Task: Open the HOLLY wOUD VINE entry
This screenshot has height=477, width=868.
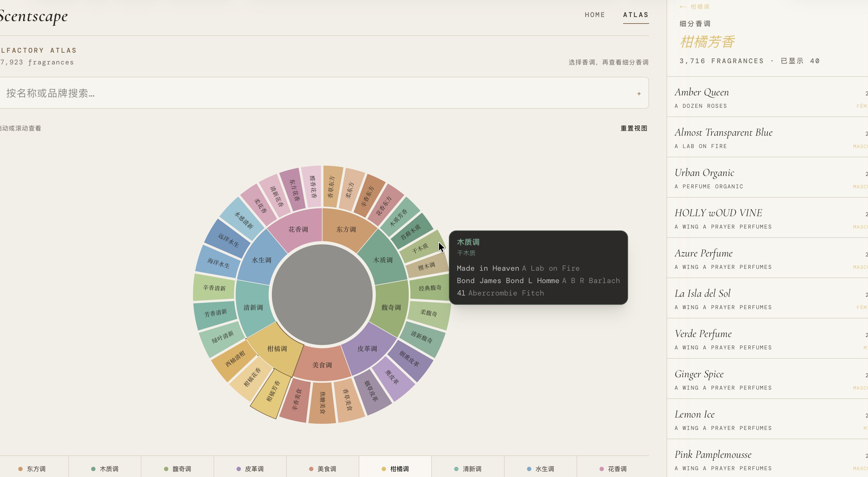Action: [767, 218]
